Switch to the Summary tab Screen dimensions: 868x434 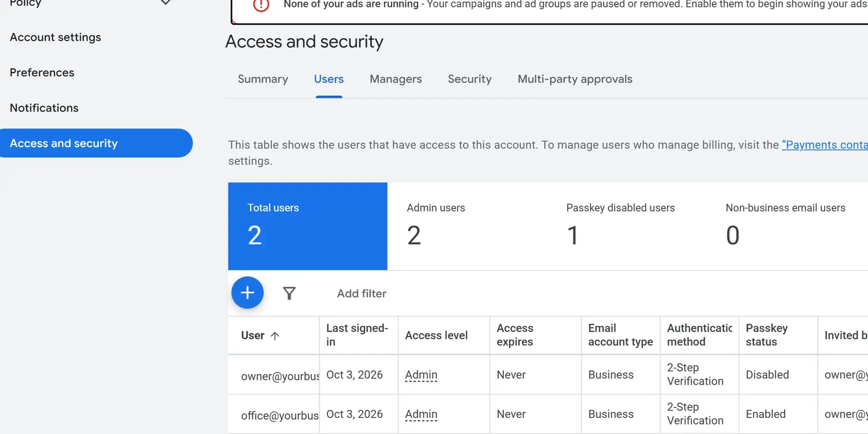coord(263,79)
